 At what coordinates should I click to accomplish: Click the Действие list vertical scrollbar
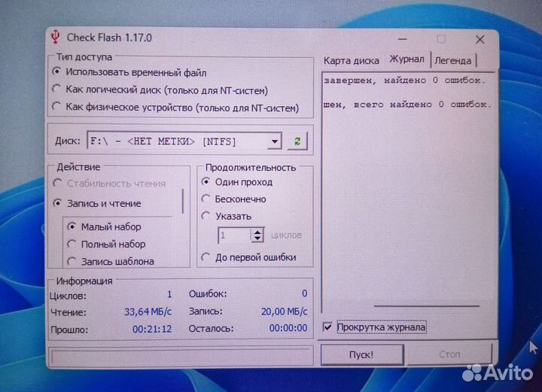(x=182, y=201)
